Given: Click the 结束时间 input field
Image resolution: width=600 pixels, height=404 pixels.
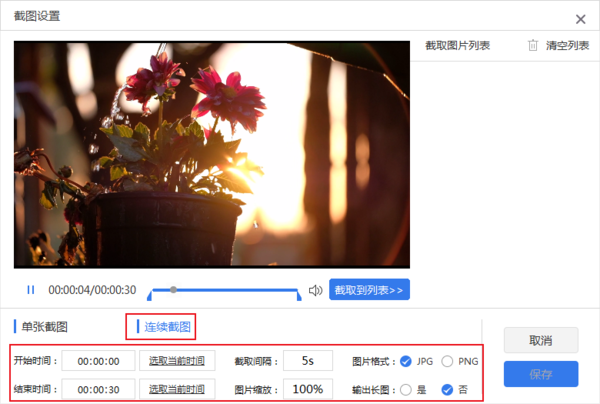Looking at the screenshot, I should [98, 389].
